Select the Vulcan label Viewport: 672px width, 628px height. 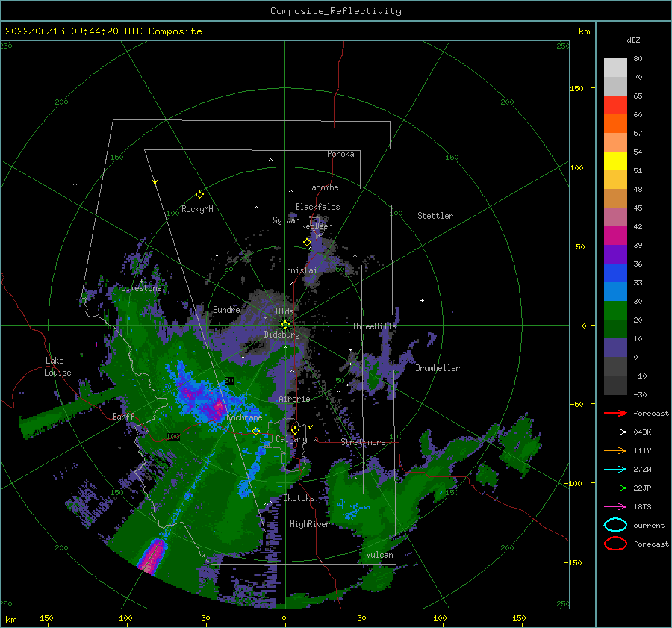380,555
